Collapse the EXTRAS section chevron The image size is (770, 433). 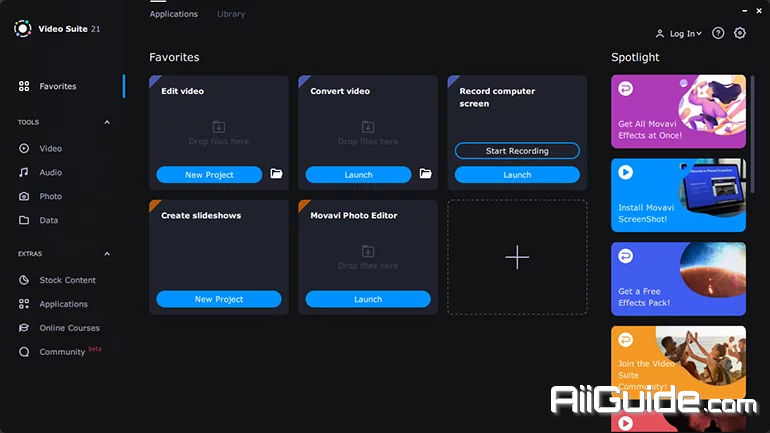tap(107, 254)
